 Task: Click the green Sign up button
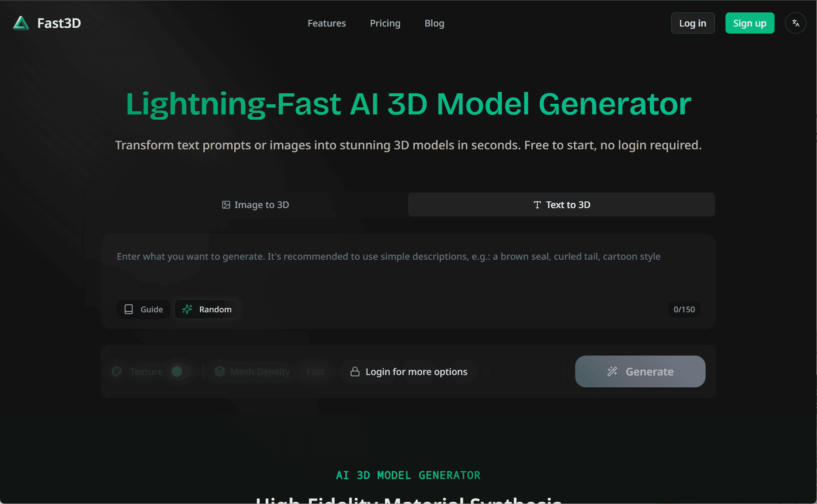749,23
